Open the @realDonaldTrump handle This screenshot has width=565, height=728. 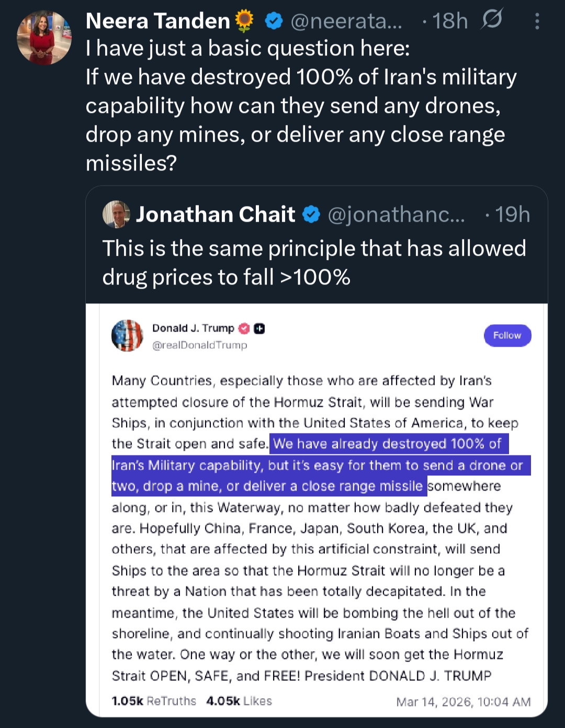click(x=199, y=345)
